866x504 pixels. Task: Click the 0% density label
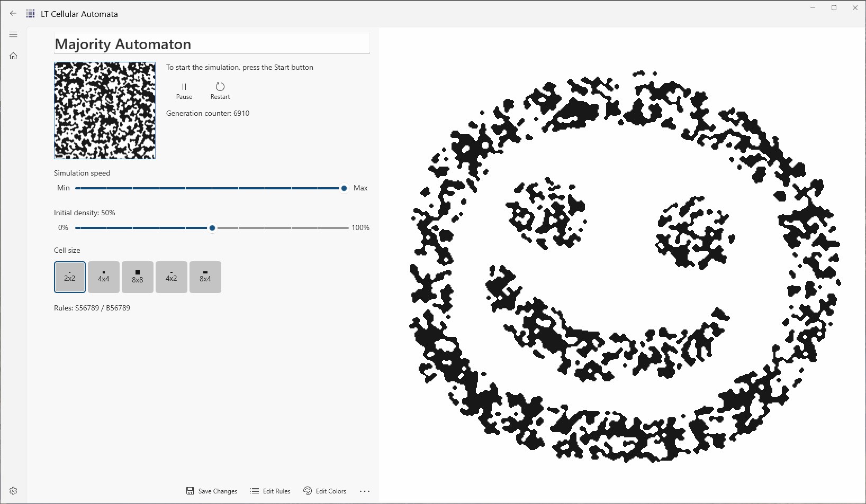click(63, 227)
